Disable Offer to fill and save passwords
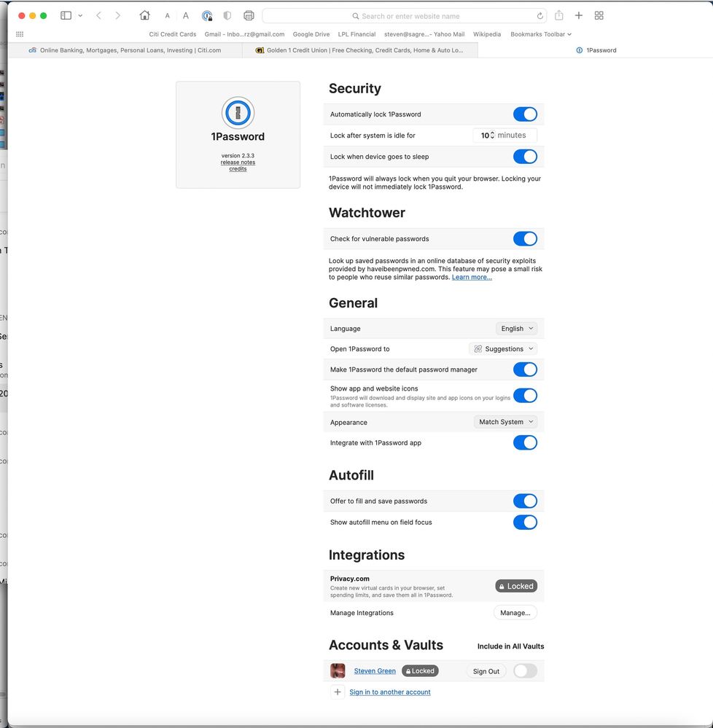This screenshot has height=728, width=713. pos(525,501)
